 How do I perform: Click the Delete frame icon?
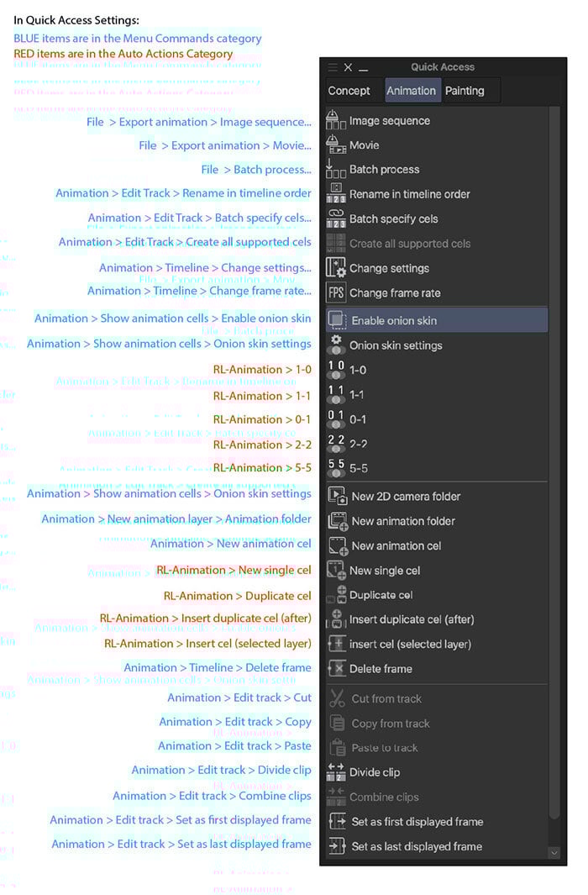336,668
